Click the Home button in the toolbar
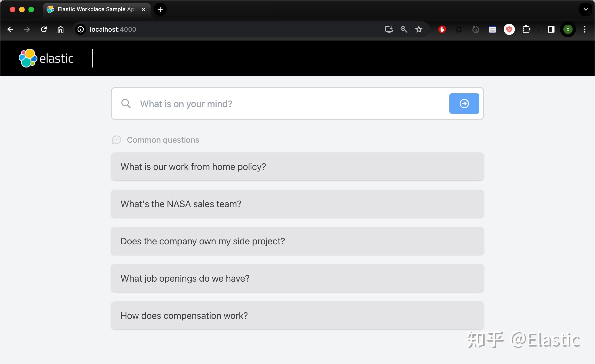The height and width of the screenshot is (364, 595). pos(61,29)
